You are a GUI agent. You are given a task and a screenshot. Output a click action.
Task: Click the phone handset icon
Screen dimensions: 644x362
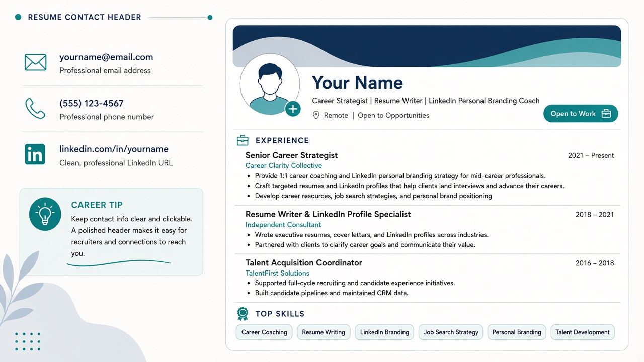tap(35, 108)
